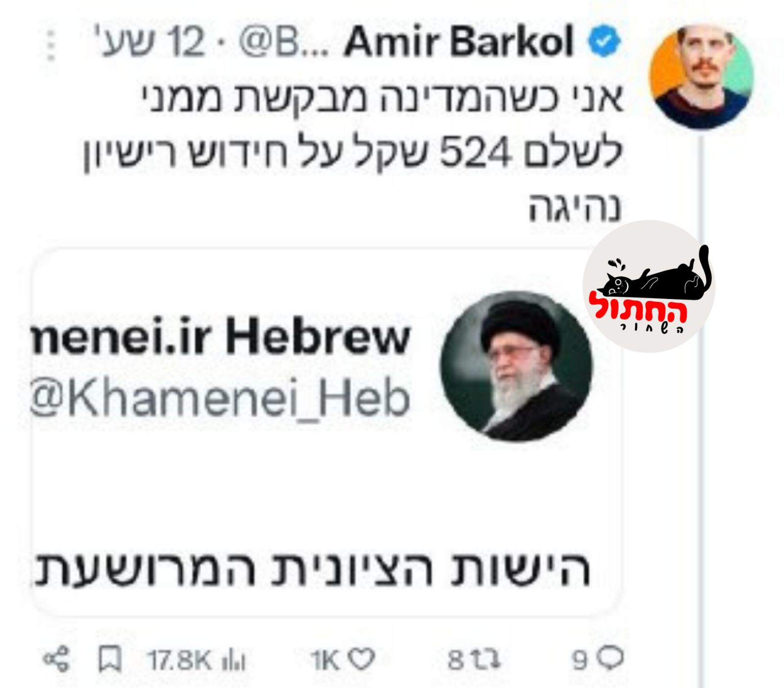Open the Khamenei avatar in the quoted tweet
This screenshot has height=688, width=784.
coord(516,367)
